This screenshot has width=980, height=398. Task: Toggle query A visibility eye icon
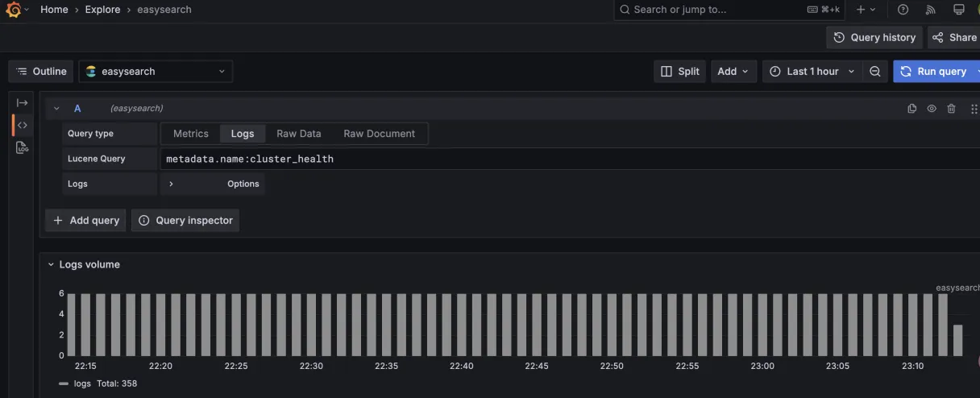pyautogui.click(x=932, y=109)
